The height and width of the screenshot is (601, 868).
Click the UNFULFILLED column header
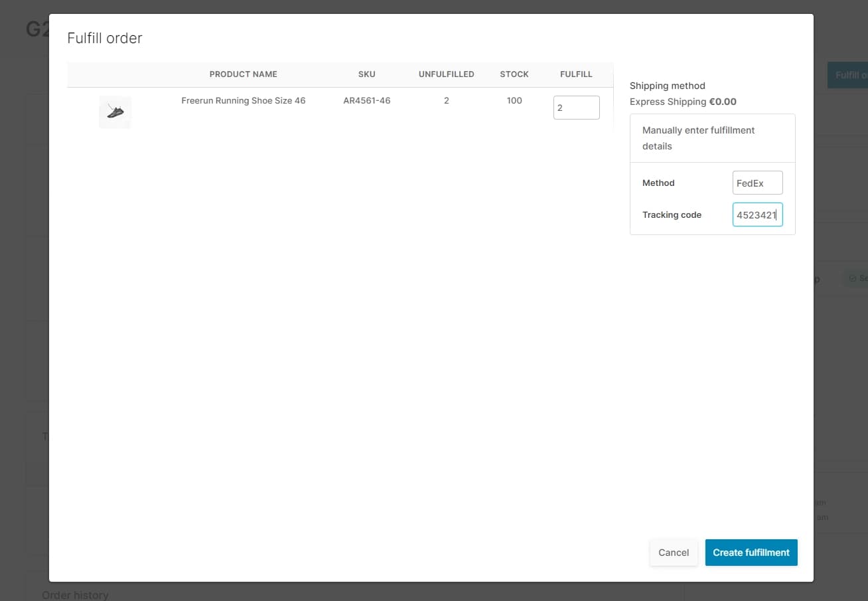tap(446, 74)
